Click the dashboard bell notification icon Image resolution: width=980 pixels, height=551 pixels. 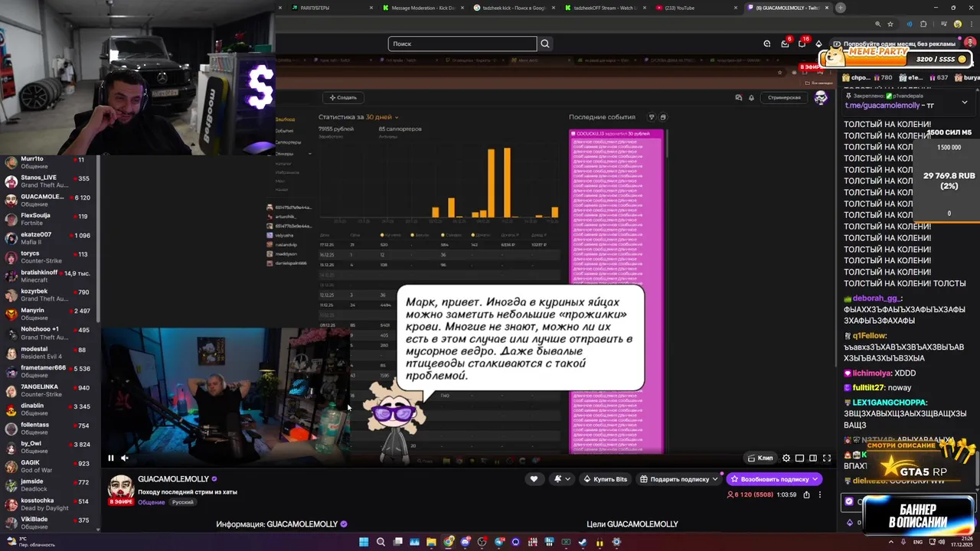[x=751, y=97]
